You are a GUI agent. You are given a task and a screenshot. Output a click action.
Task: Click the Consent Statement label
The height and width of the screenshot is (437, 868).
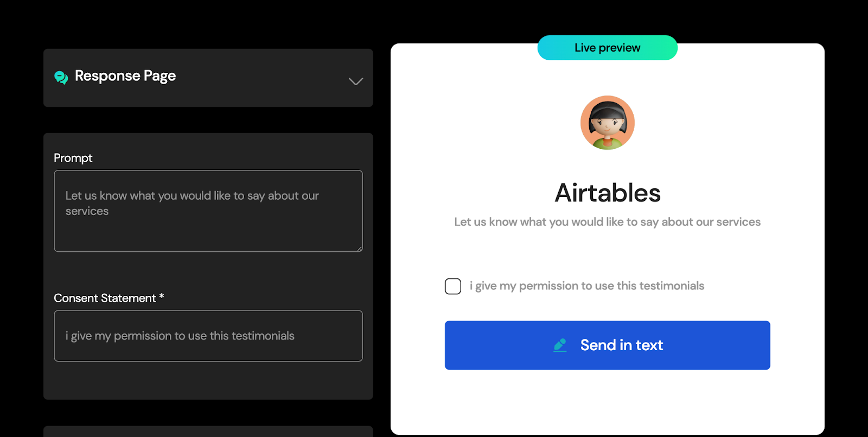coord(105,298)
